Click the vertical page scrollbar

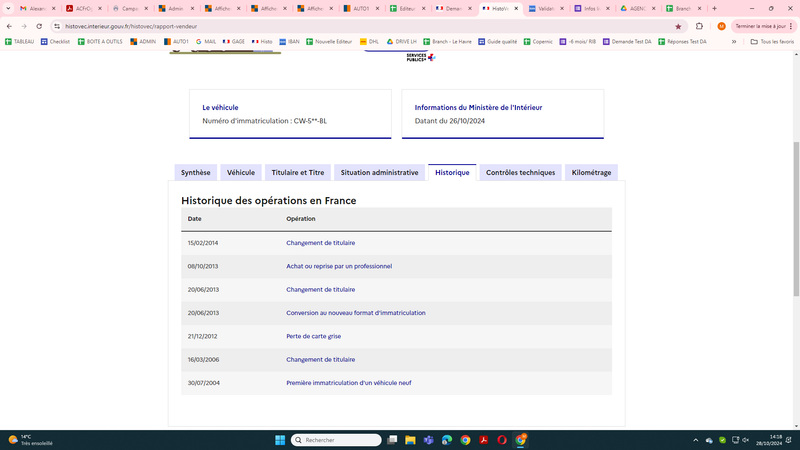click(796, 218)
